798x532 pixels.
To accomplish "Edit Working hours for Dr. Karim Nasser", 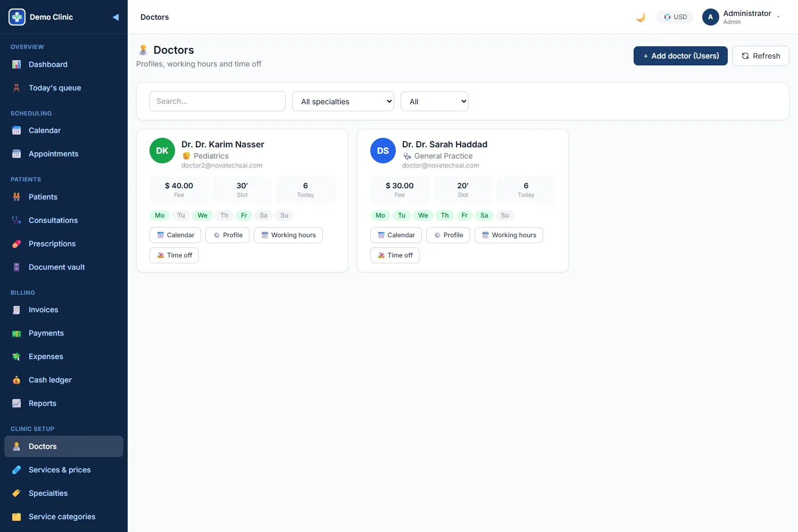I will coord(288,235).
